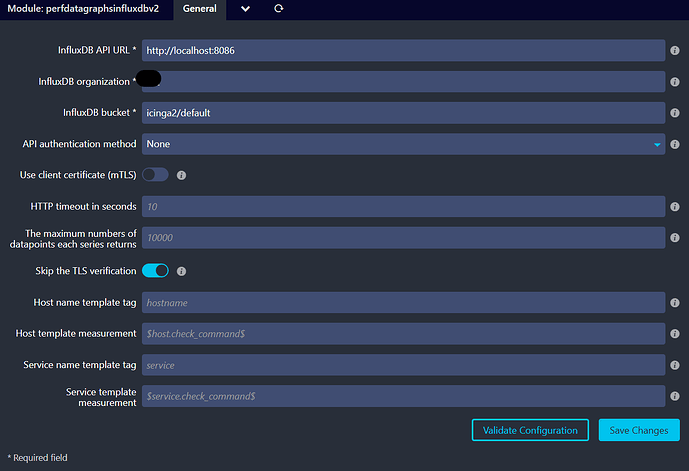The image size is (689, 471).
Task: Click info icon for maximum datapoints field
Action: 674,238
